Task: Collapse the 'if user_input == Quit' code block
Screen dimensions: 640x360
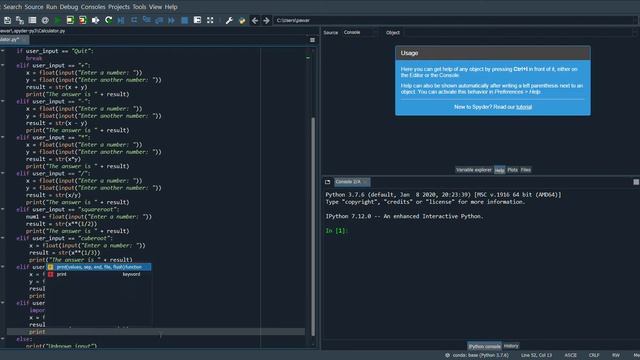Action: click(x=3, y=51)
